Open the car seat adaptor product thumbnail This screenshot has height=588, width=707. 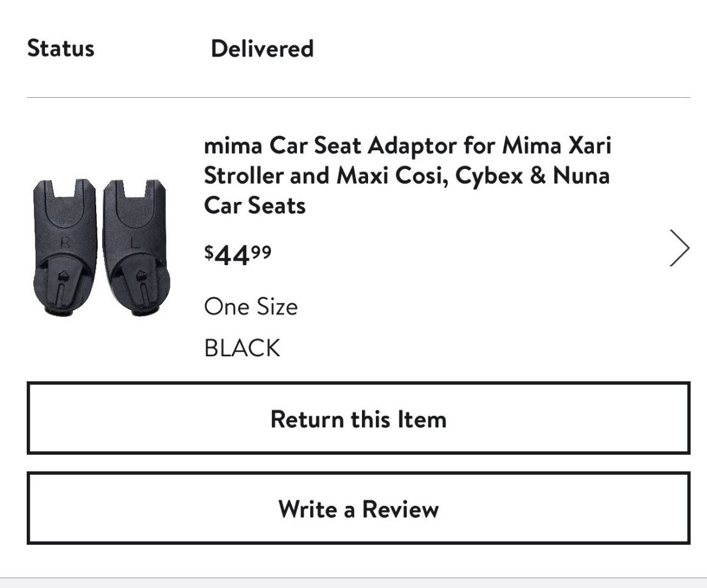coord(101,247)
